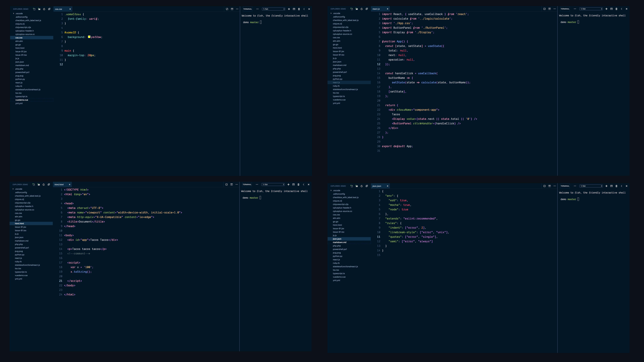
Task: Collapse all folders in css.css window explorer
Action: click(x=49, y=9)
